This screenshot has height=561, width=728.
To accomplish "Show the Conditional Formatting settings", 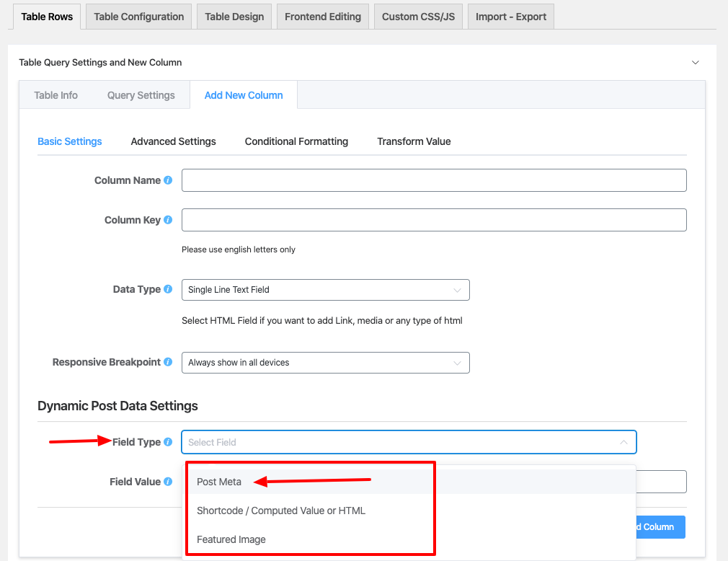I will 296,141.
